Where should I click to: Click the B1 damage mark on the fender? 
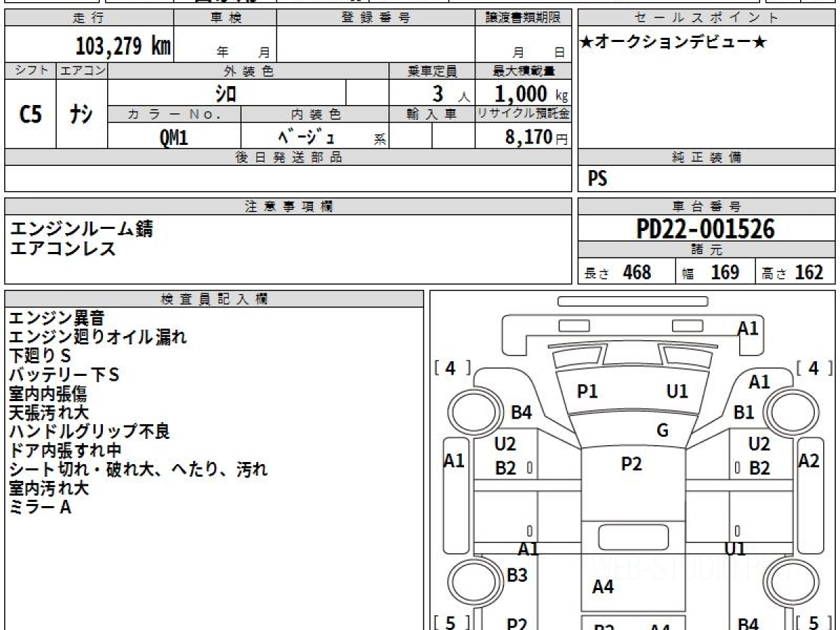pos(743,412)
